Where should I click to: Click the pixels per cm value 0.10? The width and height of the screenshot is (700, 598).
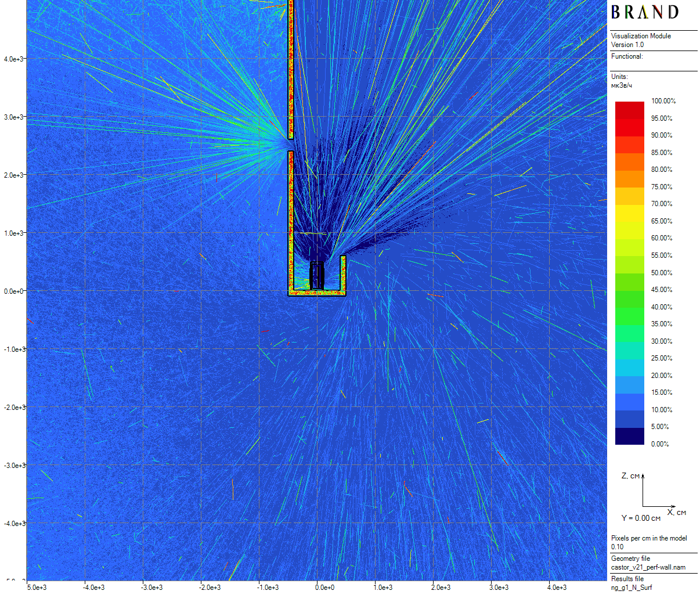click(x=617, y=547)
